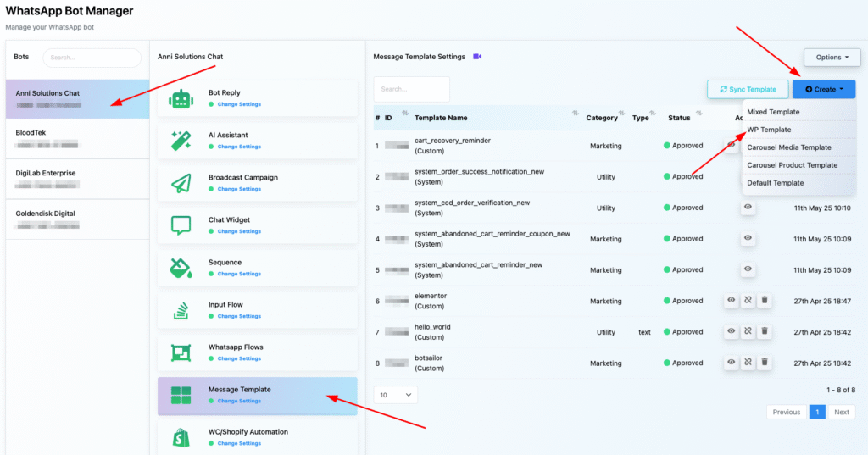Click the Message Template Settings heading
The width and height of the screenshot is (868, 455).
(x=419, y=57)
